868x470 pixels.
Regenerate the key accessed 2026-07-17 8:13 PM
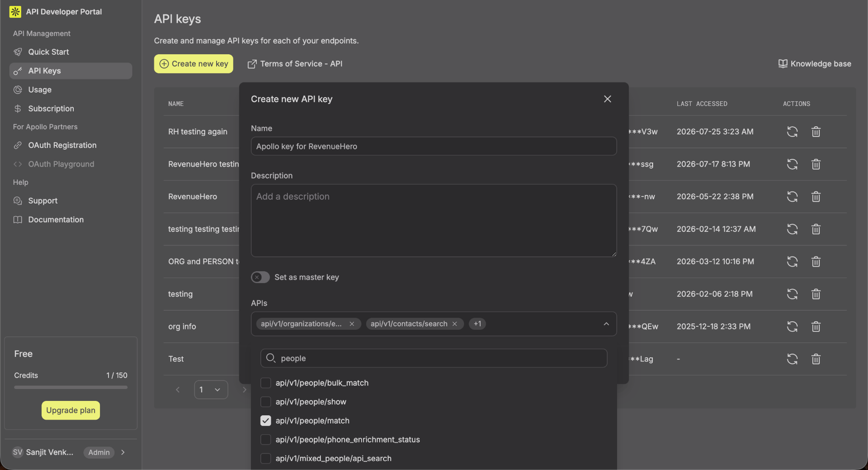tap(792, 164)
